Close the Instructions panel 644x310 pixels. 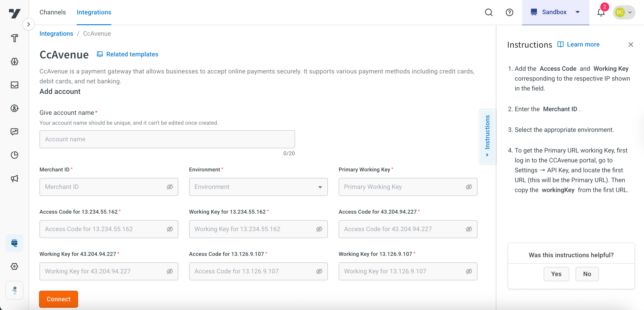pyautogui.click(x=631, y=44)
